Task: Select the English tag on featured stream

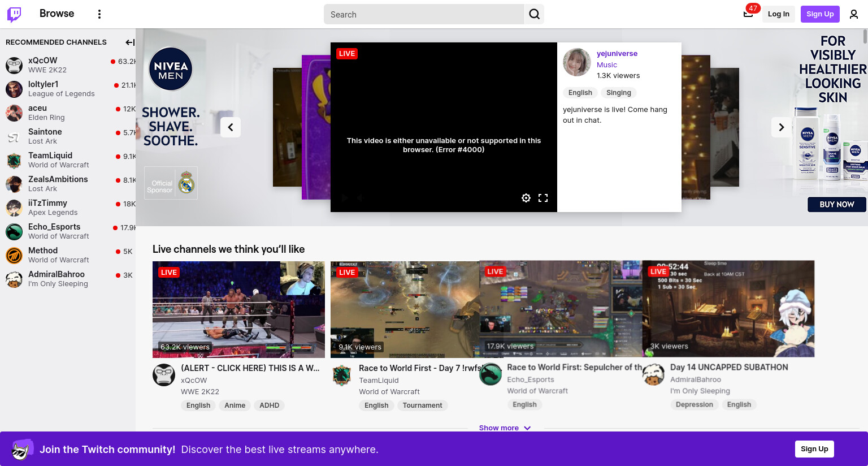Action: coord(580,93)
